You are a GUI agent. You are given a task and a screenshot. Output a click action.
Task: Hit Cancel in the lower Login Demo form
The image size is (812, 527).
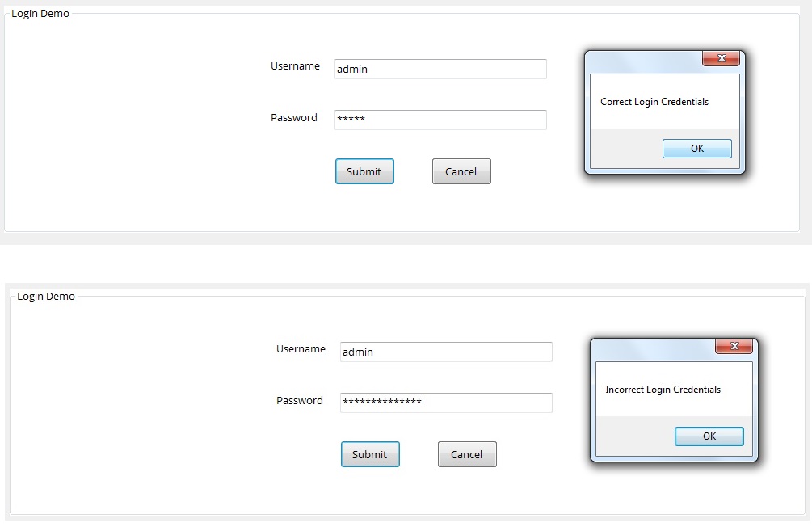point(467,454)
